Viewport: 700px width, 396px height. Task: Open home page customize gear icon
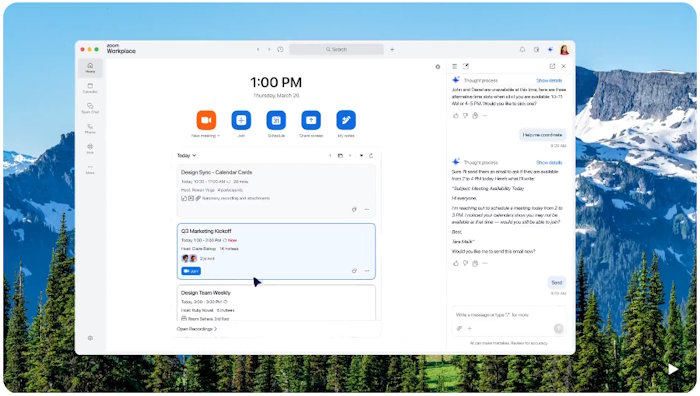tap(438, 67)
